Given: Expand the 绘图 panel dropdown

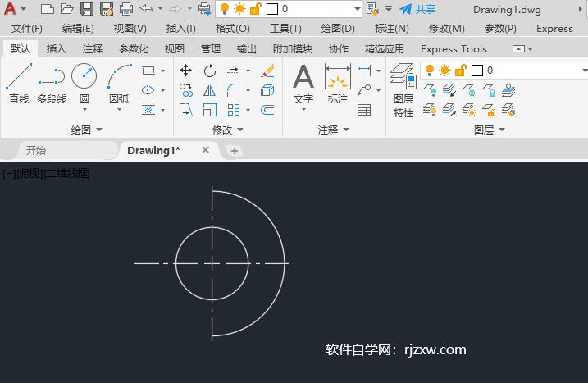Looking at the screenshot, I should [87, 130].
